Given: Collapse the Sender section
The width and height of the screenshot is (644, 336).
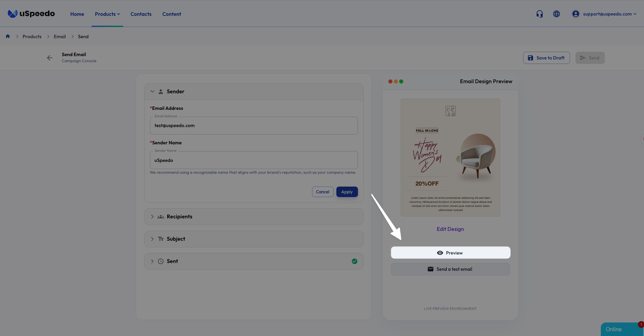Looking at the screenshot, I should pos(152,92).
